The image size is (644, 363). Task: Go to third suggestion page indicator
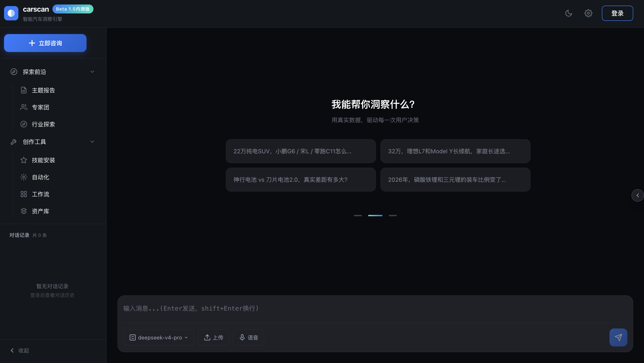393,216
